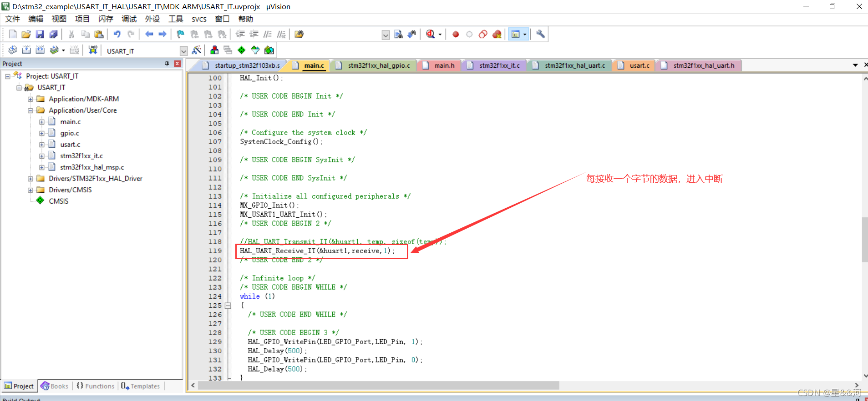Open Manage Project Items with the colored blocks icon

pyautogui.click(x=214, y=50)
